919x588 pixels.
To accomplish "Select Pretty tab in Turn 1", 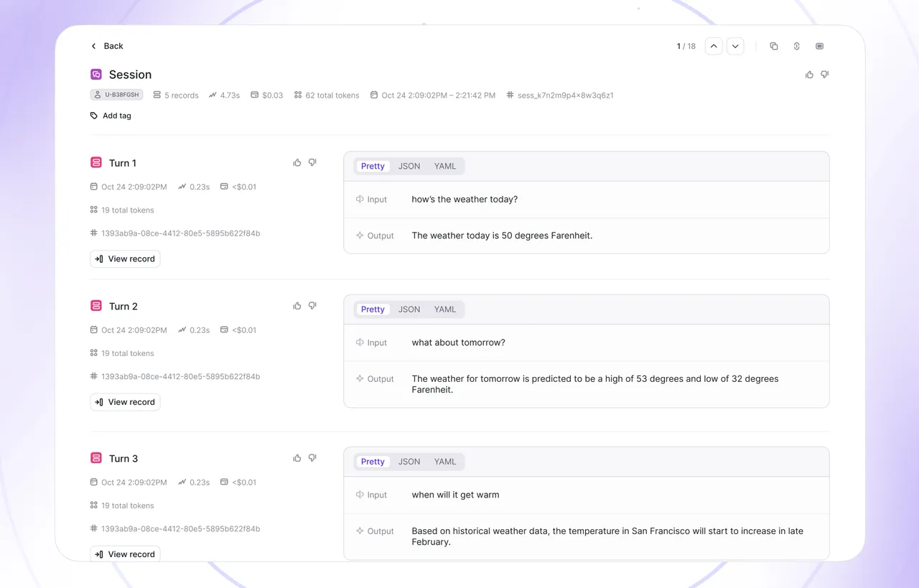I will [373, 166].
